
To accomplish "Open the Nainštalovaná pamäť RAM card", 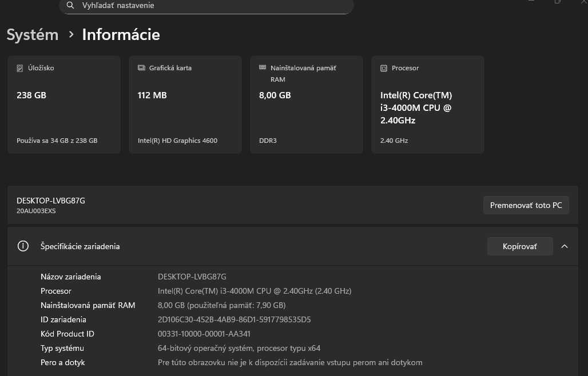I will [x=307, y=105].
